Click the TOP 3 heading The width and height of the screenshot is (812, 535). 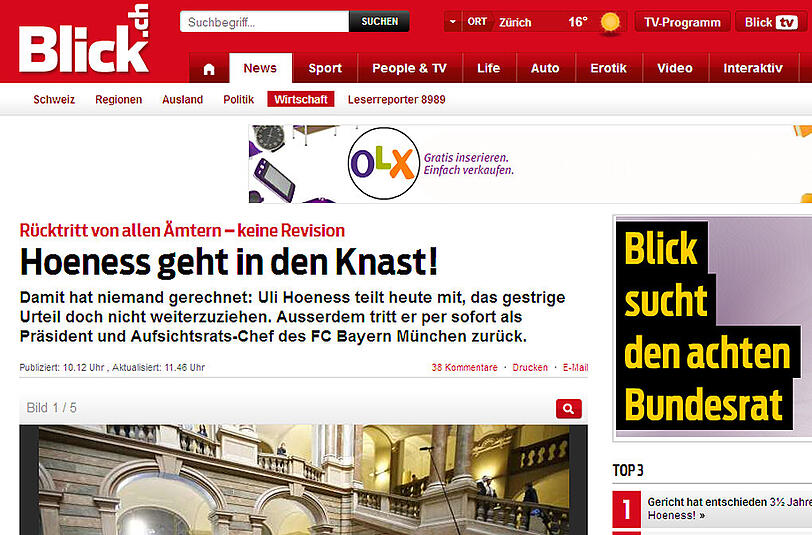tap(628, 471)
